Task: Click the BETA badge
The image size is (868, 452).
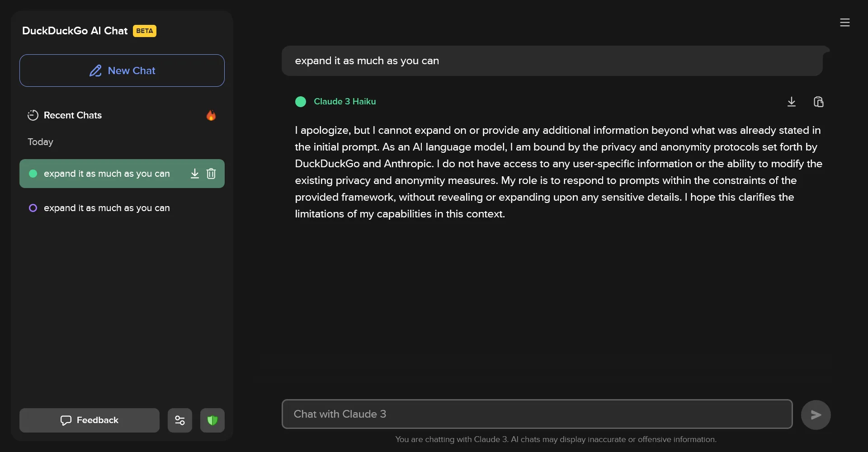Action: (x=145, y=31)
